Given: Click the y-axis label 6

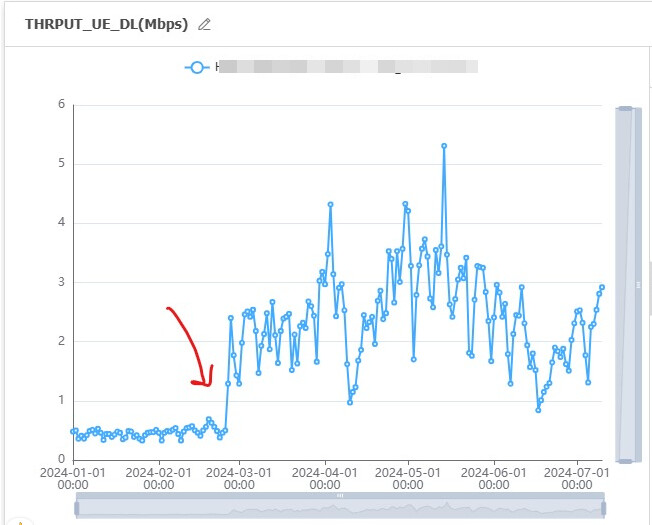Looking at the screenshot, I should (x=61, y=104).
